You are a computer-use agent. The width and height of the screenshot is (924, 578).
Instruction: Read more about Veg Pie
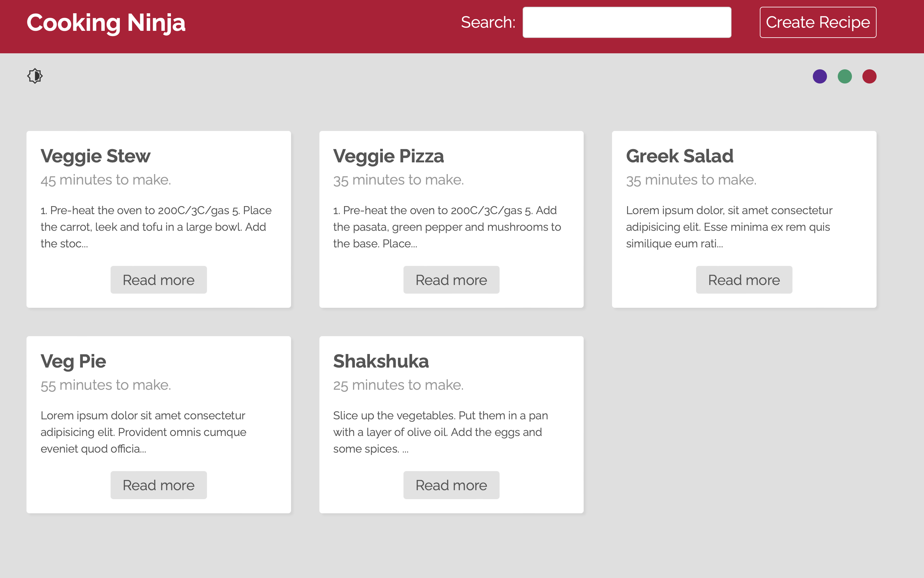pyautogui.click(x=158, y=485)
